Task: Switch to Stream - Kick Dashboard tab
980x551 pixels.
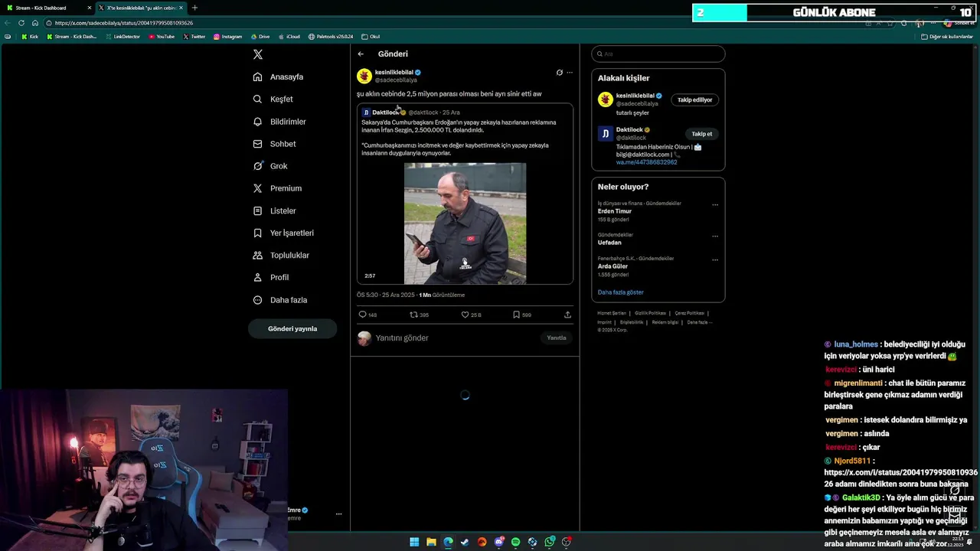Action: pos(46,8)
